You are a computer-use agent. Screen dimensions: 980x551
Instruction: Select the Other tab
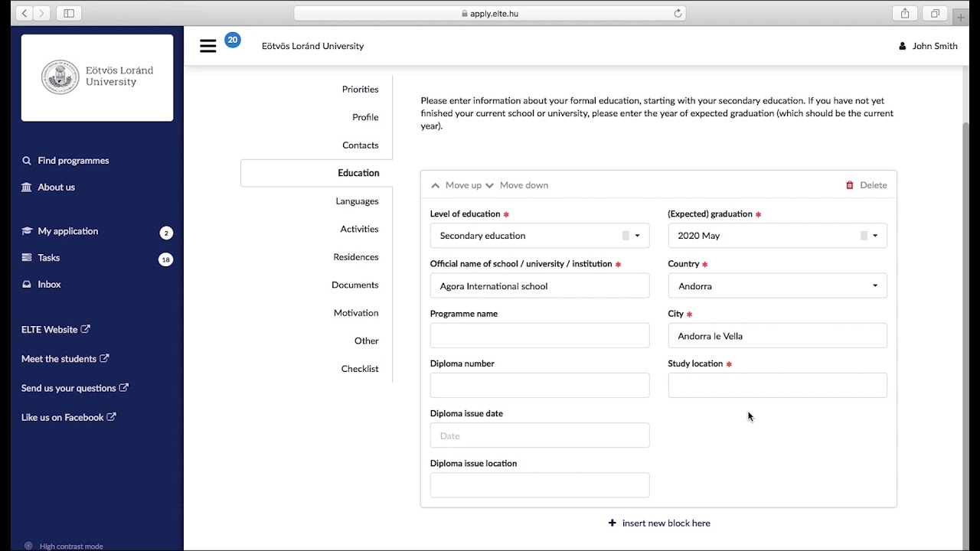pos(367,341)
